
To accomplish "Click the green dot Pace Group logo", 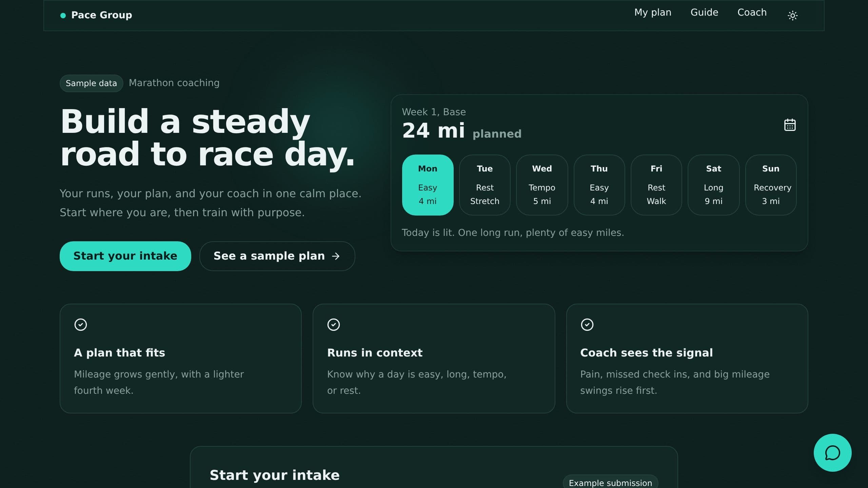I will coord(63,15).
